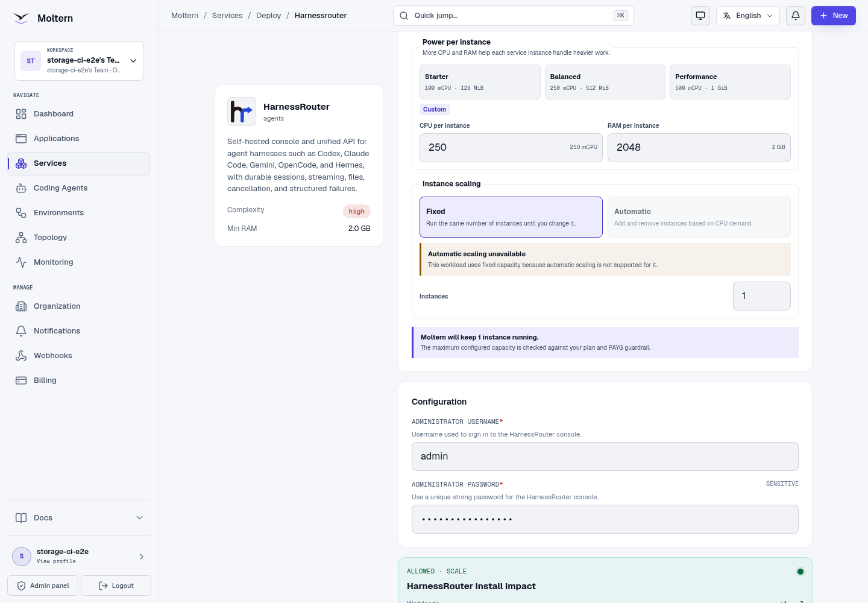This screenshot has width=868, height=603.
Task: Open Environments via its sidebar icon
Action: [x=21, y=213]
